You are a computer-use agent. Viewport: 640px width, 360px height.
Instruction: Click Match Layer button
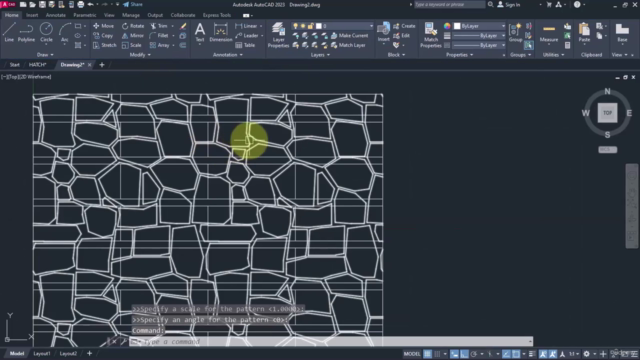pos(348,45)
